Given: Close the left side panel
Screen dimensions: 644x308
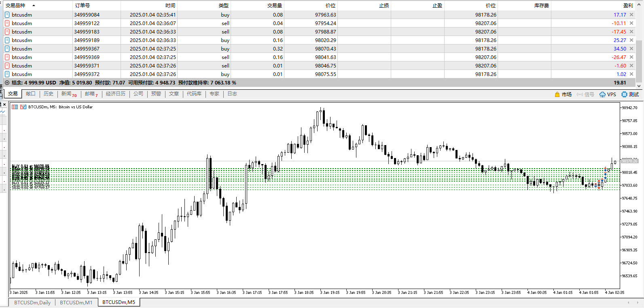Looking at the screenshot, I should 4,104.
